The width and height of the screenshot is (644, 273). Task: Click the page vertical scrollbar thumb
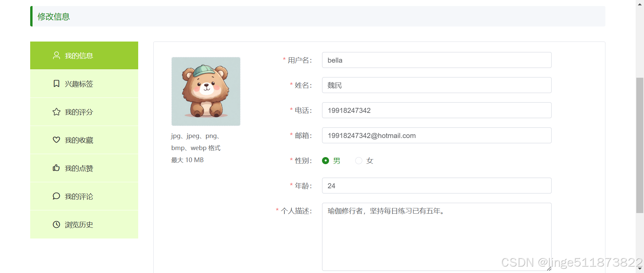pyautogui.click(x=640, y=145)
